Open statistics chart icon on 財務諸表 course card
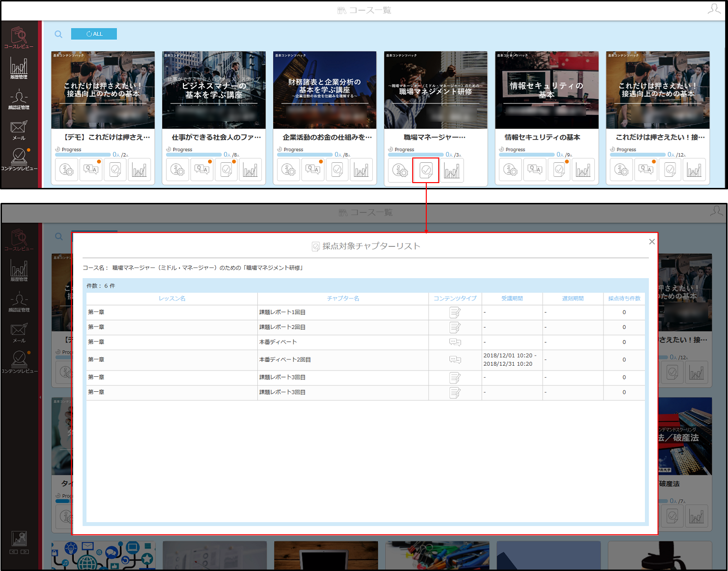The width and height of the screenshot is (728, 571). coord(361,170)
